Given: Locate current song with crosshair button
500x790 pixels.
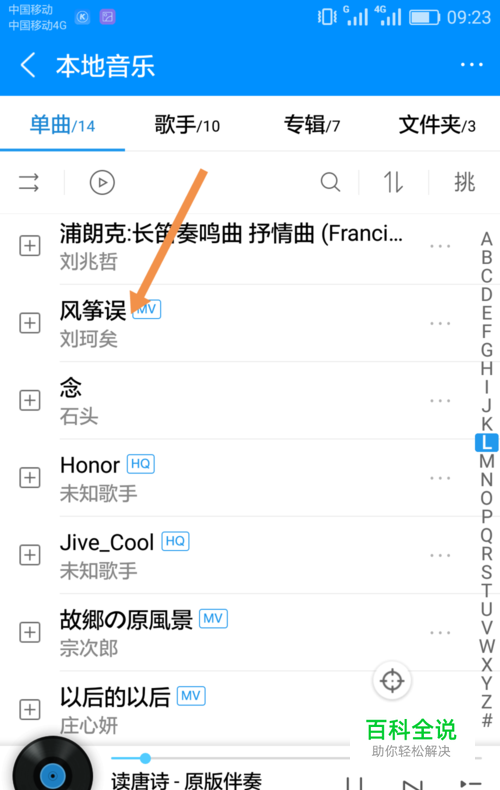Looking at the screenshot, I should click(392, 681).
